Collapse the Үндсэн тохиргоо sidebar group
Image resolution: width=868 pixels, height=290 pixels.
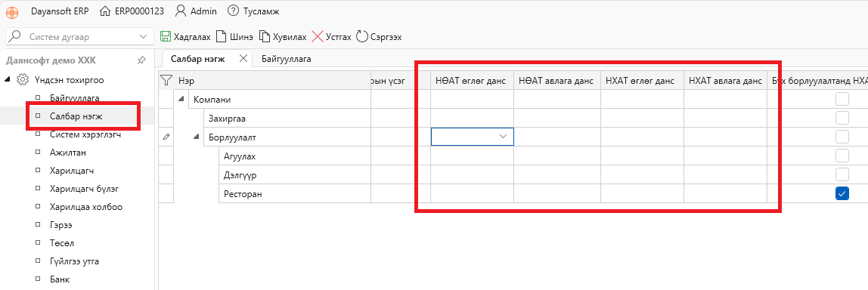click(x=8, y=80)
